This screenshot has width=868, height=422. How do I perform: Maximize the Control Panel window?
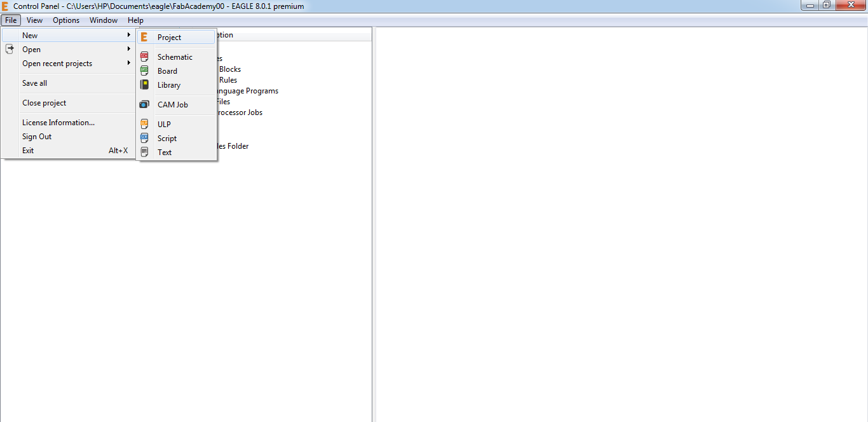[x=827, y=5]
